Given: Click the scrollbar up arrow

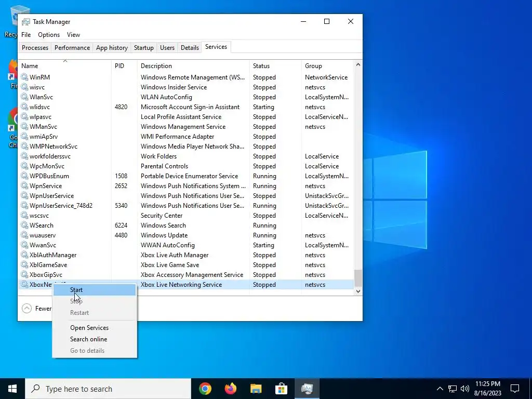Looking at the screenshot, I should coord(358,64).
